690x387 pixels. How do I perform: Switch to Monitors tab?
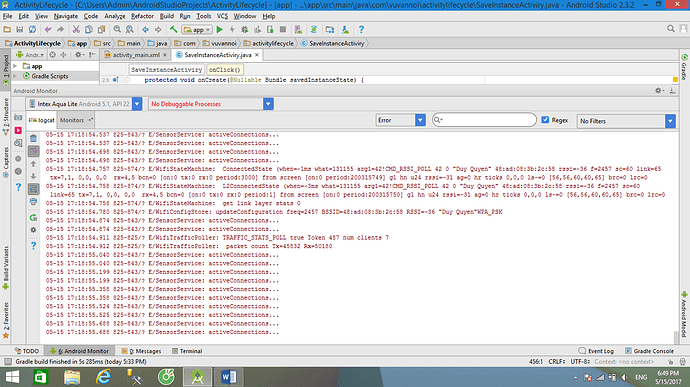75,120
